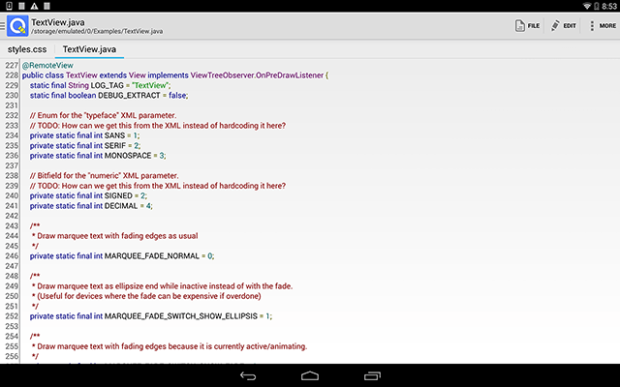Tap the Android home button

coord(310,376)
